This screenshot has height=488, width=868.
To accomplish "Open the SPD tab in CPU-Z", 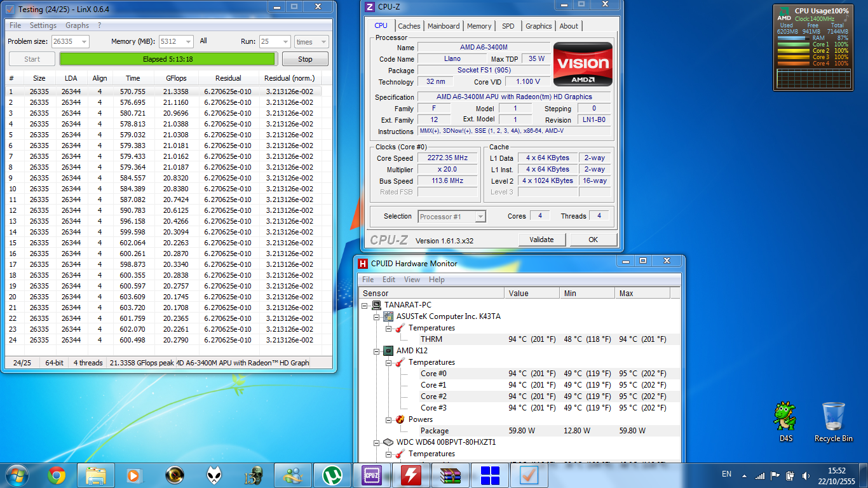I will (x=508, y=26).
